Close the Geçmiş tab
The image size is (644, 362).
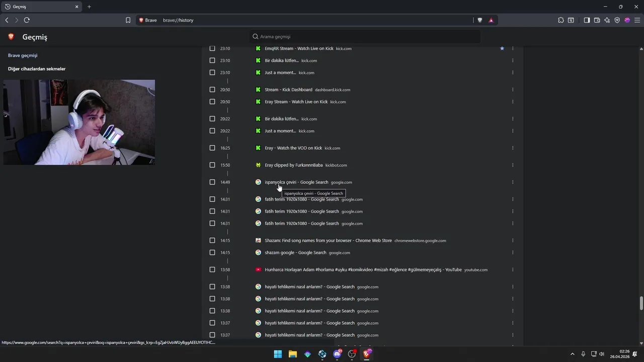click(x=77, y=7)
